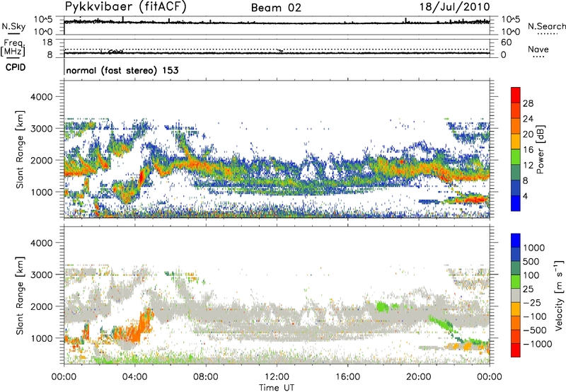Click the Power [dB] color bar title
This screenshot has width=566, height=392.
(541, 149)
